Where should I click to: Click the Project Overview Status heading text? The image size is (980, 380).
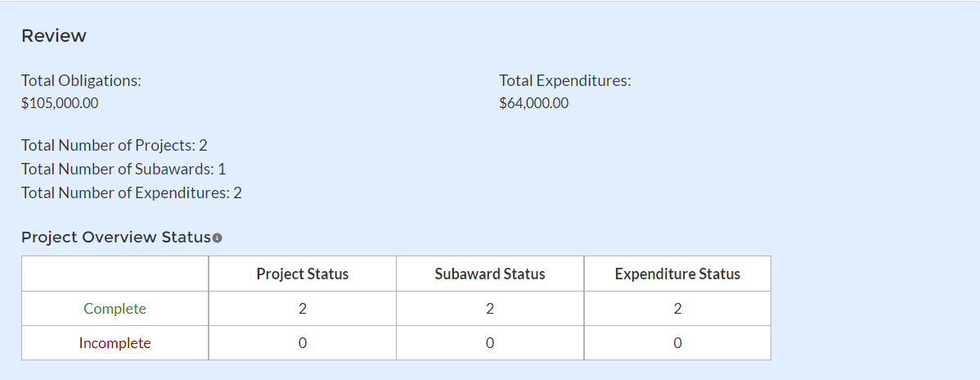click(116, 237)
